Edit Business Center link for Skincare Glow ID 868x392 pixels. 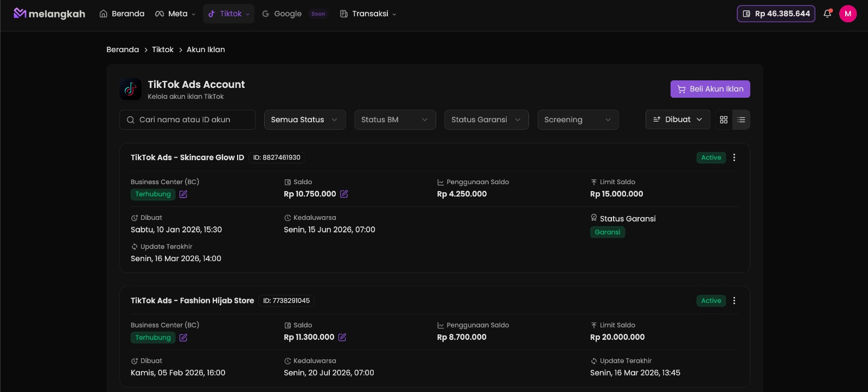(183, 194)
